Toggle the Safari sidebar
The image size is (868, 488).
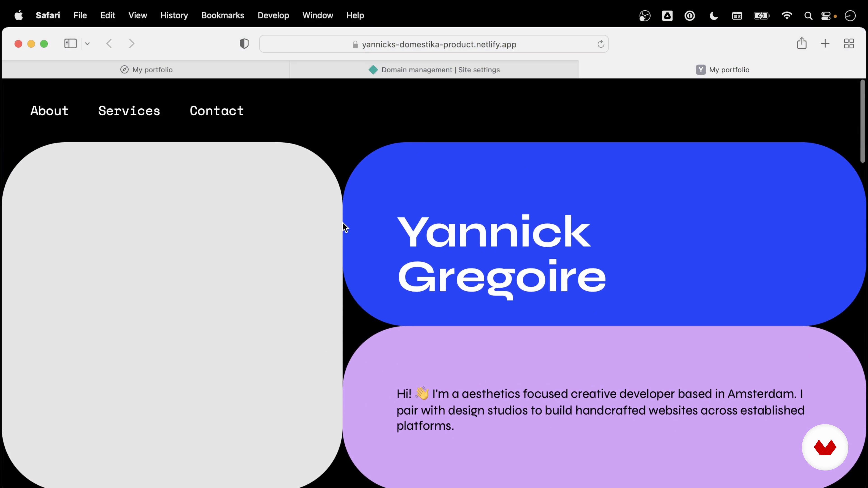pyautogui.click(x=71, y=44)
